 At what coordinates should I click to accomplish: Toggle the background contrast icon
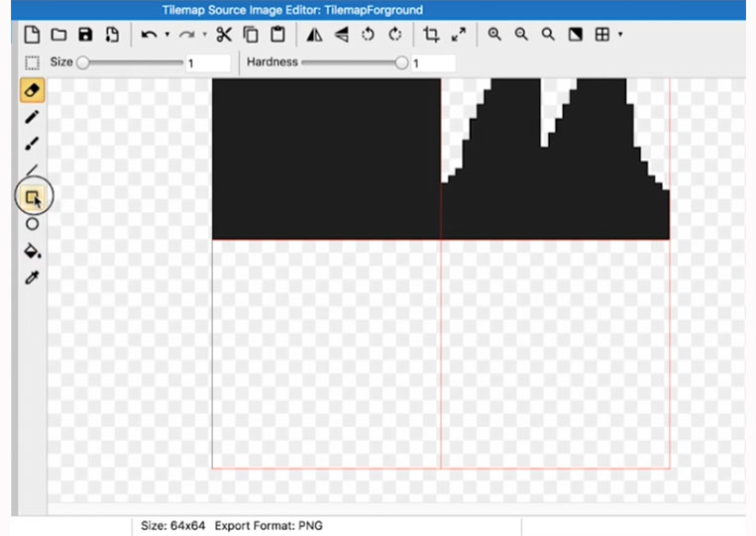click(576, 35)
